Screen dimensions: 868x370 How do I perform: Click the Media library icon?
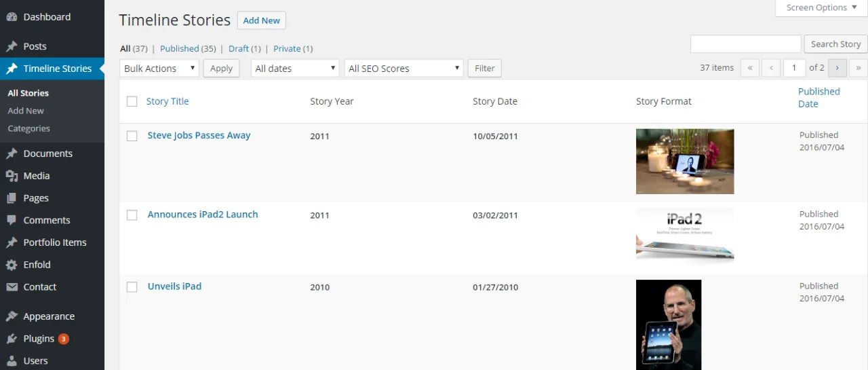point(12,176)
